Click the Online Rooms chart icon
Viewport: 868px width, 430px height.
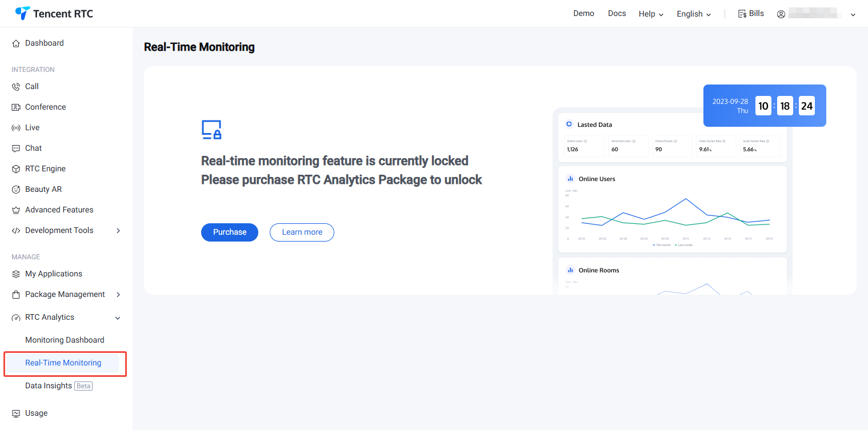(570, 270)
